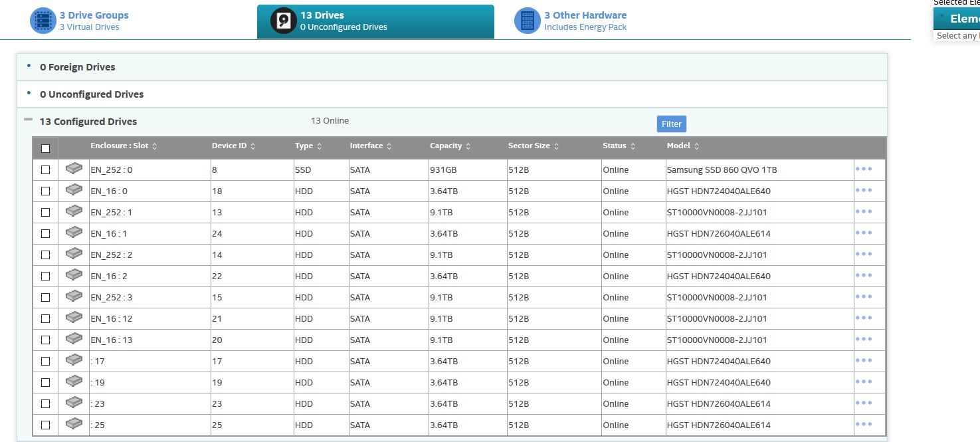Expand the 0 Foreign Drives section
The height and width of the screenshot is (442, 980).
pyautogui.click(x=29, y=66)
